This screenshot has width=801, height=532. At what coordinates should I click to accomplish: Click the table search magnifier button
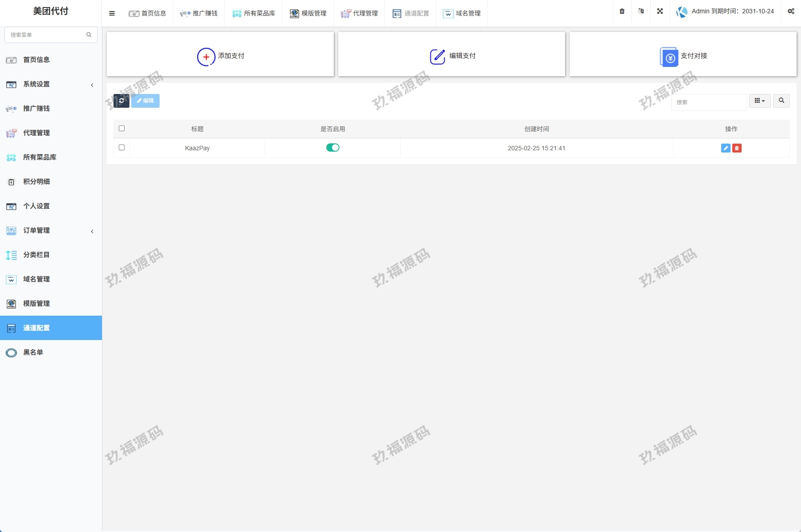point(781,101)
